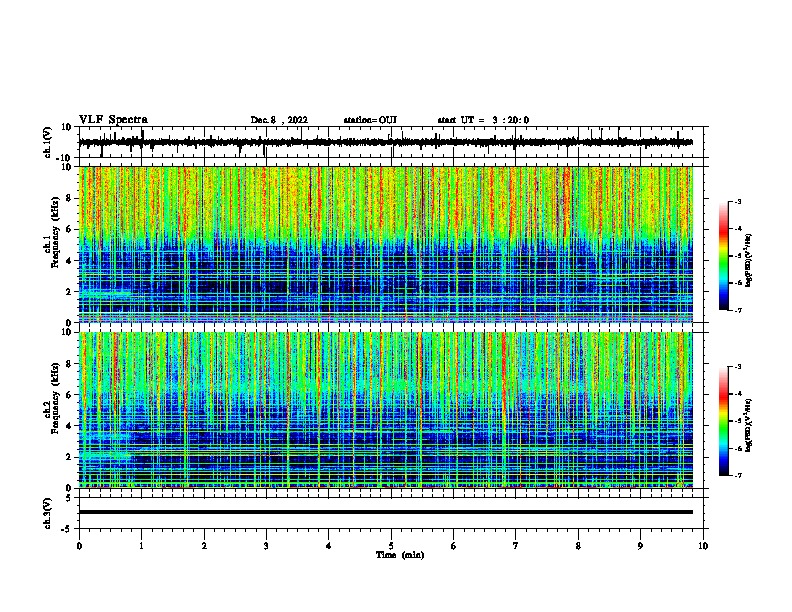Screen dimensions: 792x612
Task: Click the "station=OUI" label
Action: tap(370, 120)
